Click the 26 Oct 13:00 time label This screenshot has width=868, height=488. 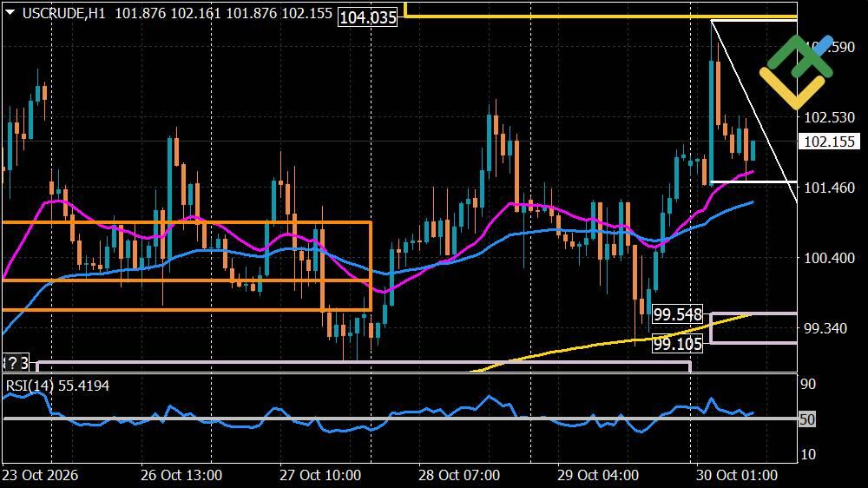point(181,475)
